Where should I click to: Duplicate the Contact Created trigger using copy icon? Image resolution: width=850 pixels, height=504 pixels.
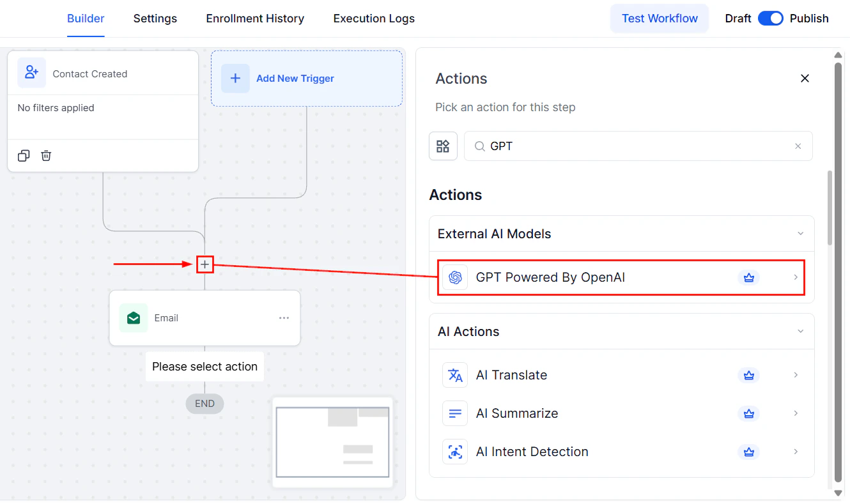pos(24,155)
